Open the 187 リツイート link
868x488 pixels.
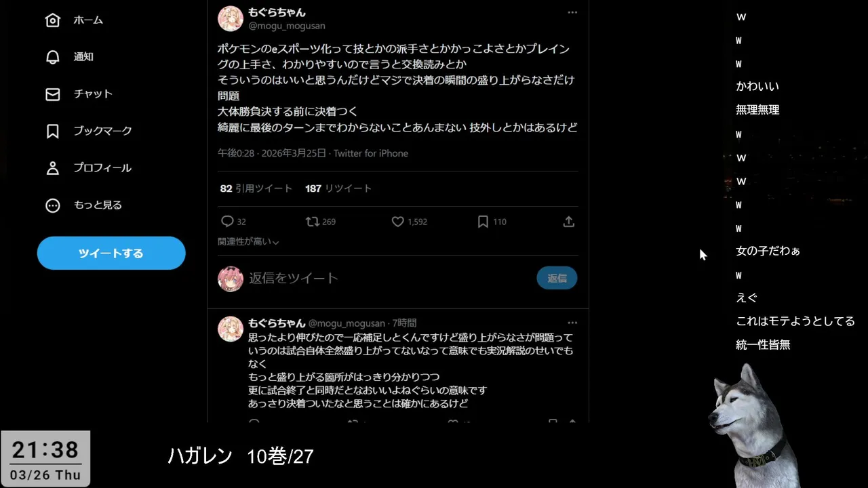coord(338,188)
